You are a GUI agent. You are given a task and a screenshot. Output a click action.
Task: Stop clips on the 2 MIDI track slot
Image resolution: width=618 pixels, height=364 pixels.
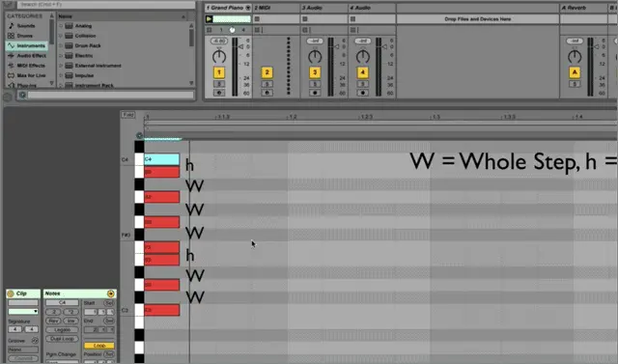point(257,19)
